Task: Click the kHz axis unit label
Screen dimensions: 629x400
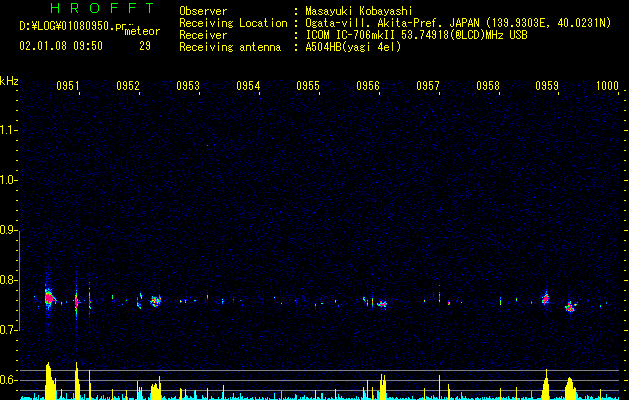Action: click(x=9, y=81)
